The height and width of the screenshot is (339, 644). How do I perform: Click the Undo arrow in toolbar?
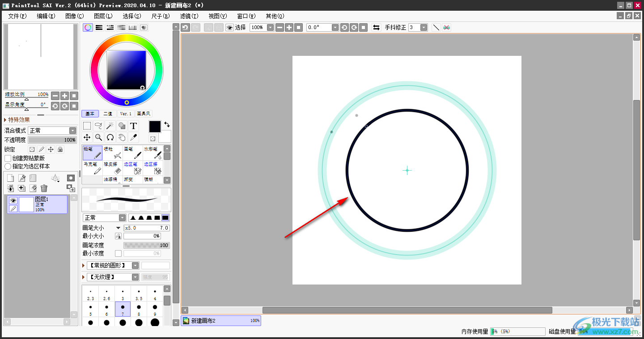tap(185, 27)
